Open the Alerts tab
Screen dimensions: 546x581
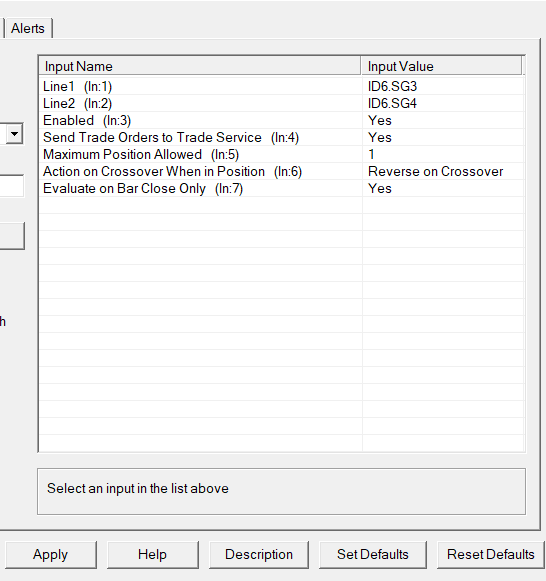(x=28, y=29)
